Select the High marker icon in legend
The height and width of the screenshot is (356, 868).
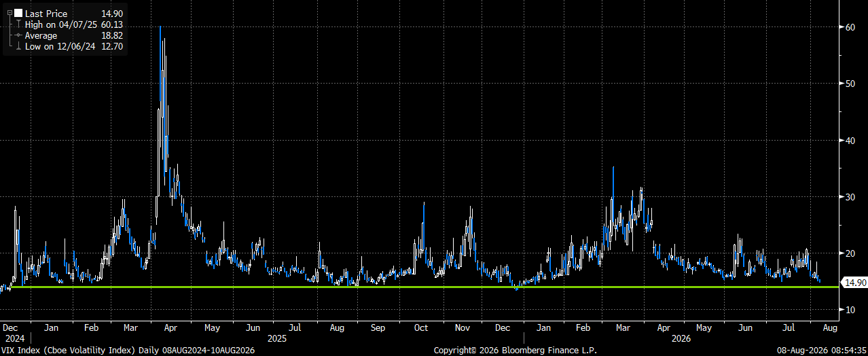(18, 24)
